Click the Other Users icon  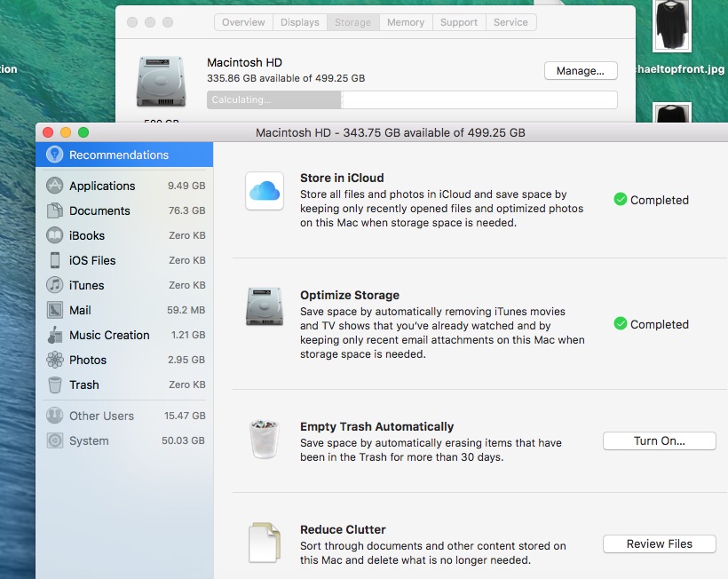click(x=54, y=415)
